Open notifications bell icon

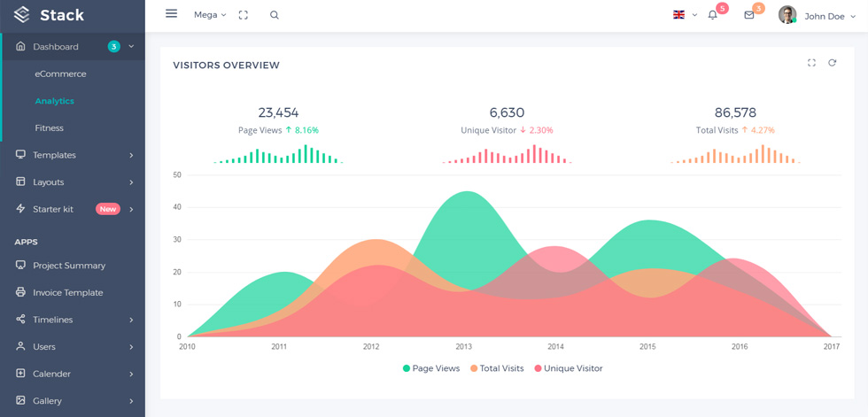coord(712,15)
